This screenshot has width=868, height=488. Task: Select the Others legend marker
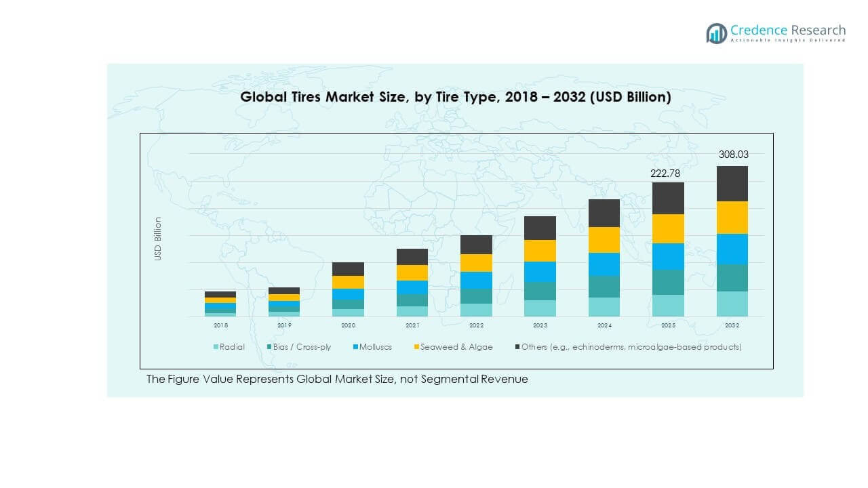pyautogui.click(x=516, y=346)
